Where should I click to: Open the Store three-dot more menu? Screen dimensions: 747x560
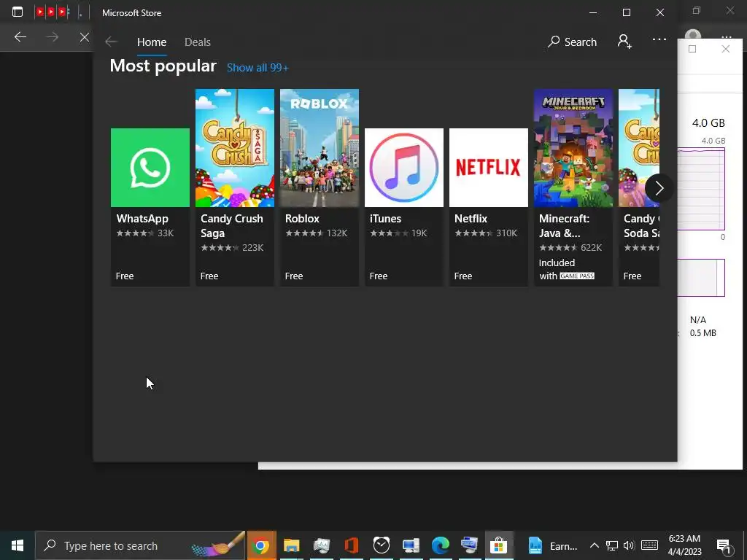[x=659, y=39]
